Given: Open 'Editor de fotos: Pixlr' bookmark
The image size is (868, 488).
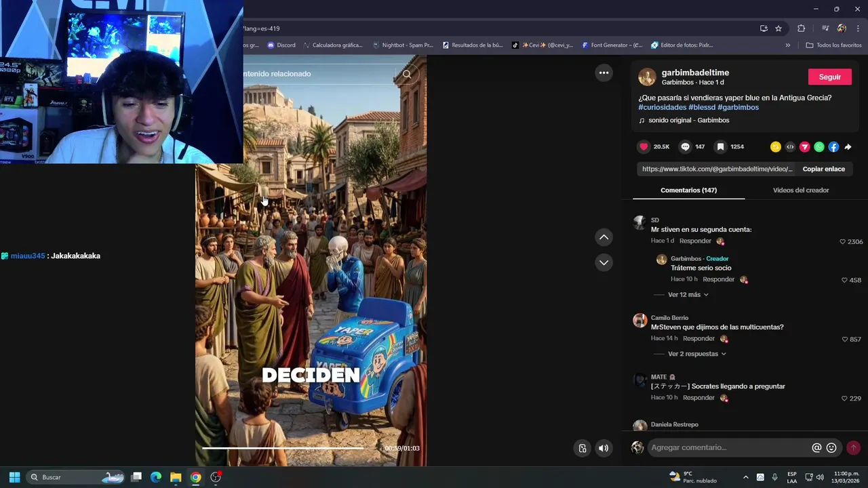Looking at the screenshot, I should [x=682, y=45].
